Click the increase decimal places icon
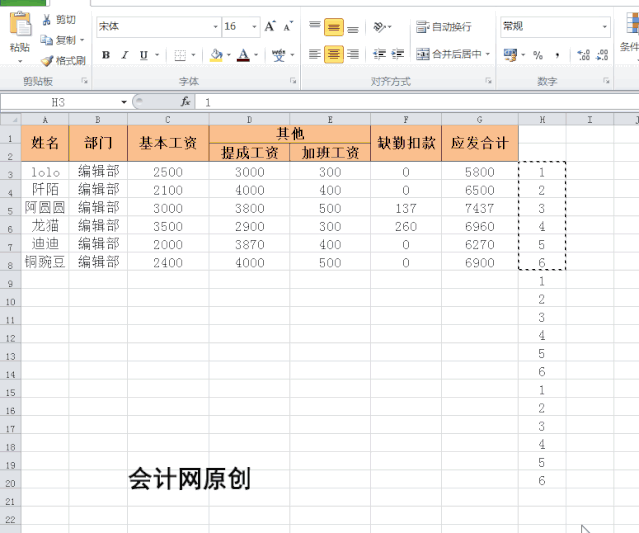The image size is (639, 533). tap(584, 55)
